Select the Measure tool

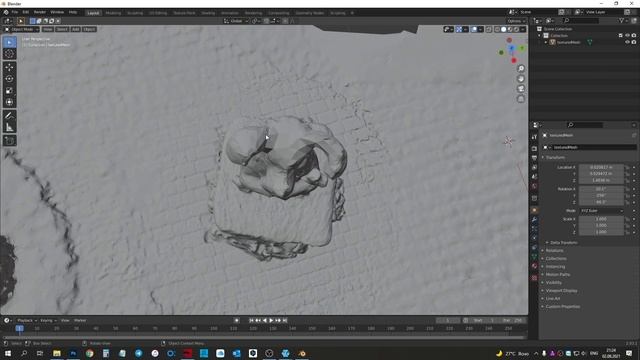click(9, 127)
